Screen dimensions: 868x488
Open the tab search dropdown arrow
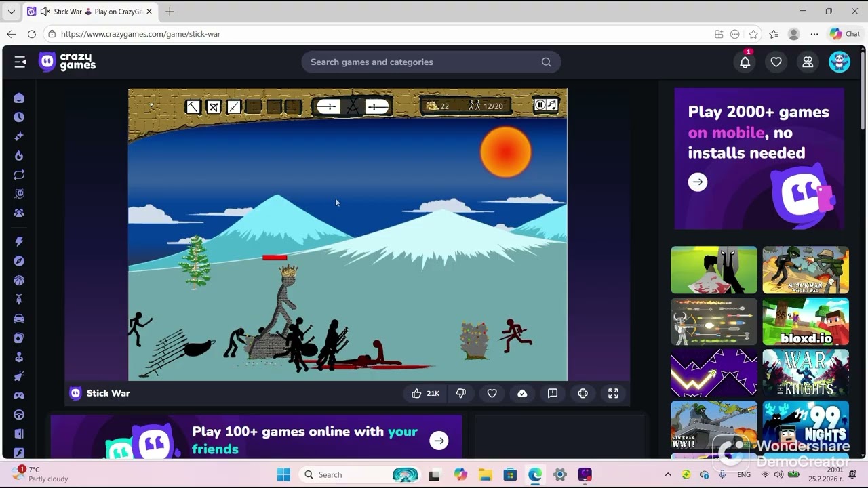11,12
